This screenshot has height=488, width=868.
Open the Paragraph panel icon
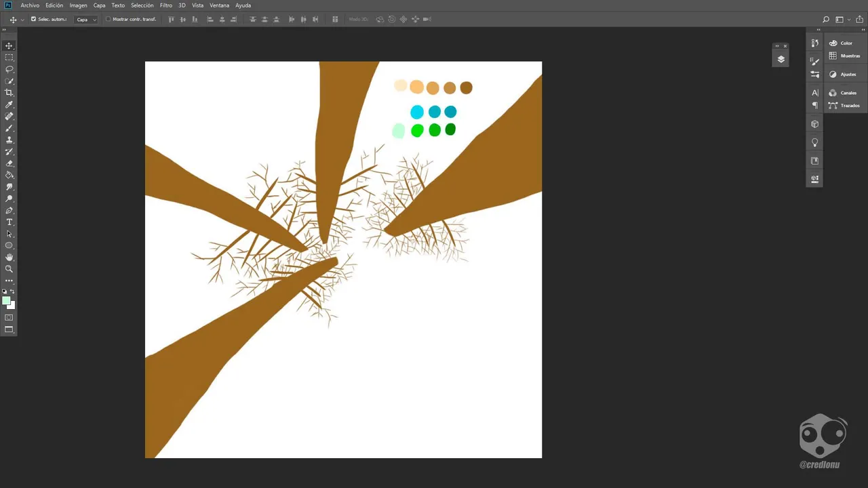tap(814, 106)
